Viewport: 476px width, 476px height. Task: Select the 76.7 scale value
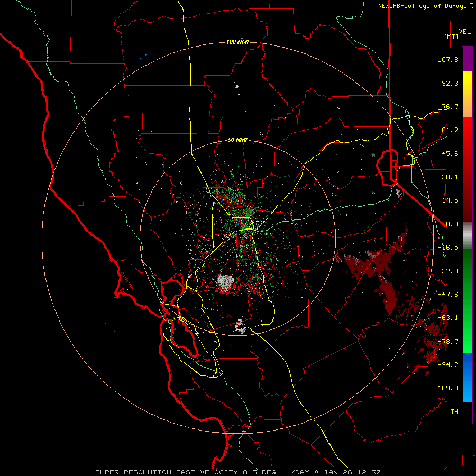[x=450, y=106]
